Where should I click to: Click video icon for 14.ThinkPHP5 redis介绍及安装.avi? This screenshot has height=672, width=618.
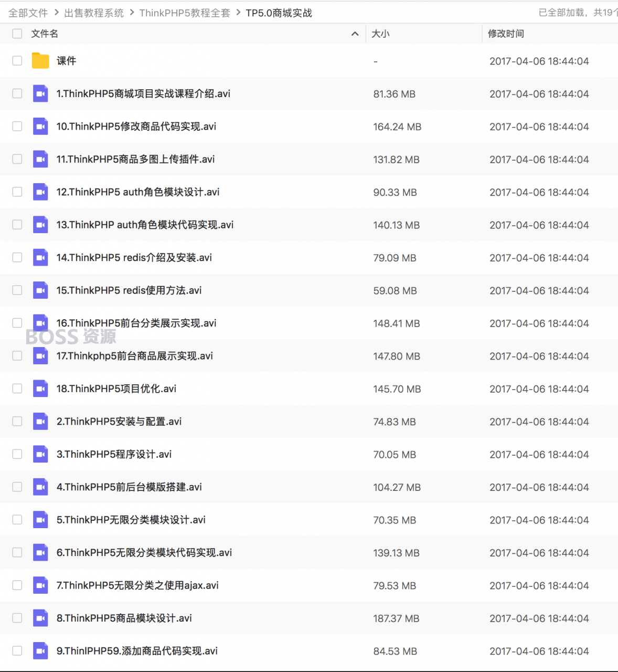[x=40, y=258]
